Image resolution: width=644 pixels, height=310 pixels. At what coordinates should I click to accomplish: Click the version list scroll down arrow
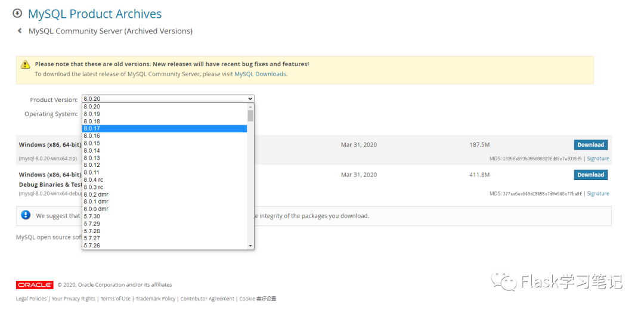250,246
